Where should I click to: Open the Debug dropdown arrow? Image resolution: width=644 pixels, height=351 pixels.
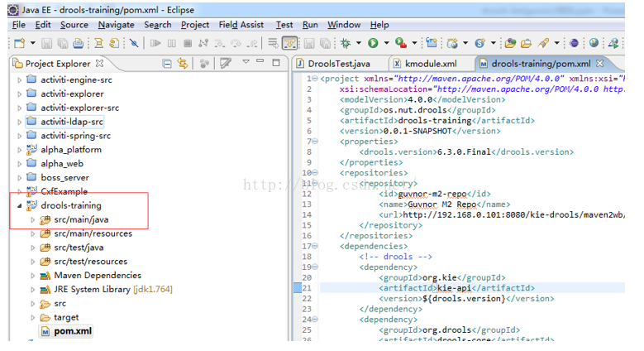359,43
